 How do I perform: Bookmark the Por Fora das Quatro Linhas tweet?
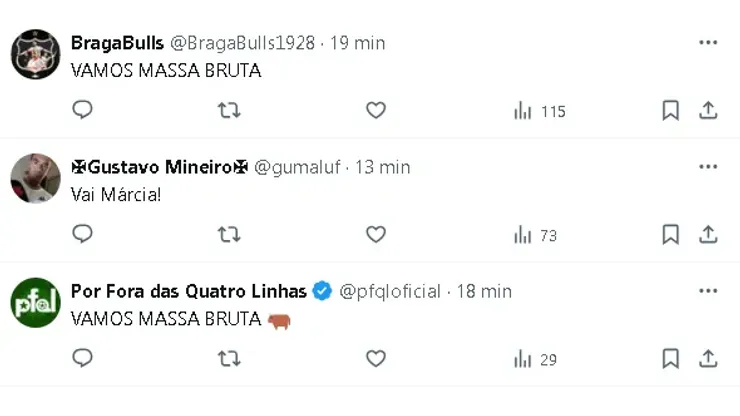[x=670, y=358]
